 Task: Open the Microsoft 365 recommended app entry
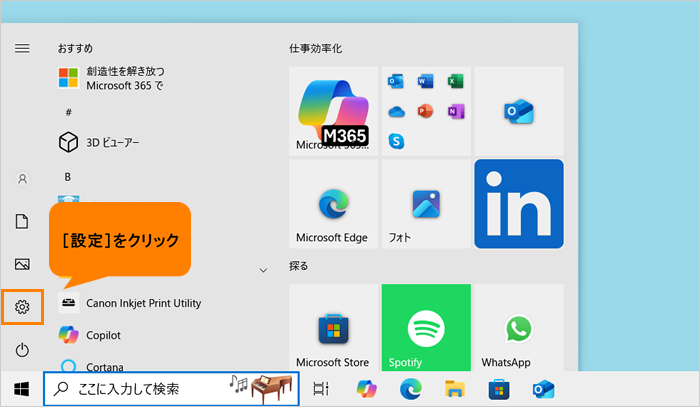click(x=112, y=78)
